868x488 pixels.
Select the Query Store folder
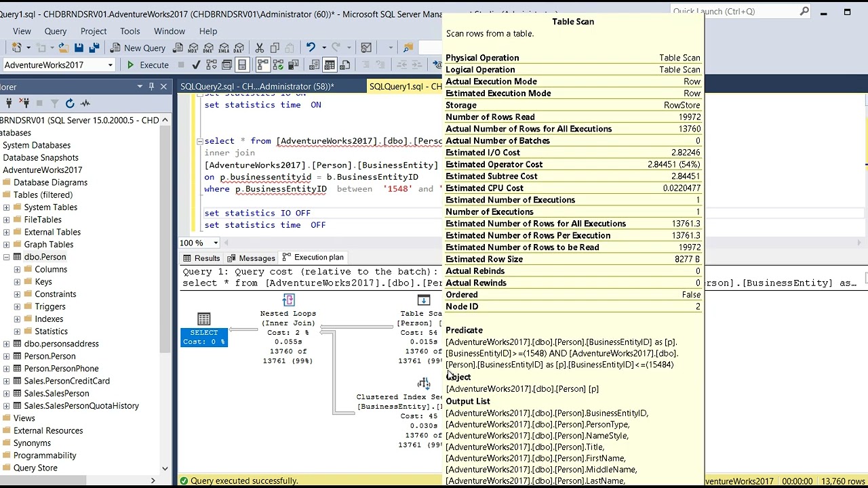point(35,468)
